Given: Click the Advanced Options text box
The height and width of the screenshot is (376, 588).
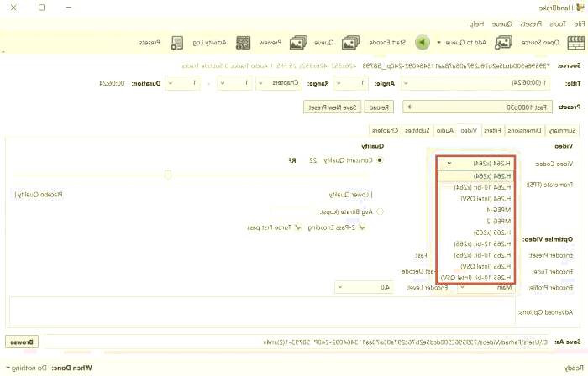Looking at the screenshot, I should click(262, 311).
